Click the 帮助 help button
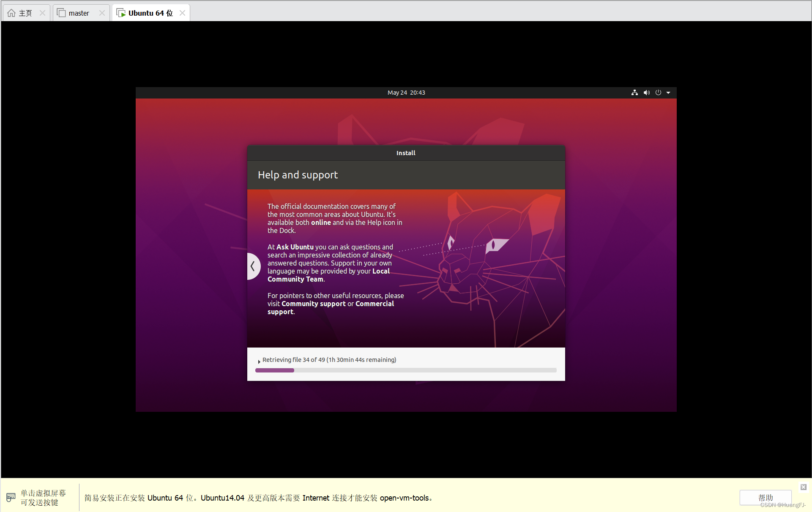Viewport: 812px width, 512px height. pos(766,498)
